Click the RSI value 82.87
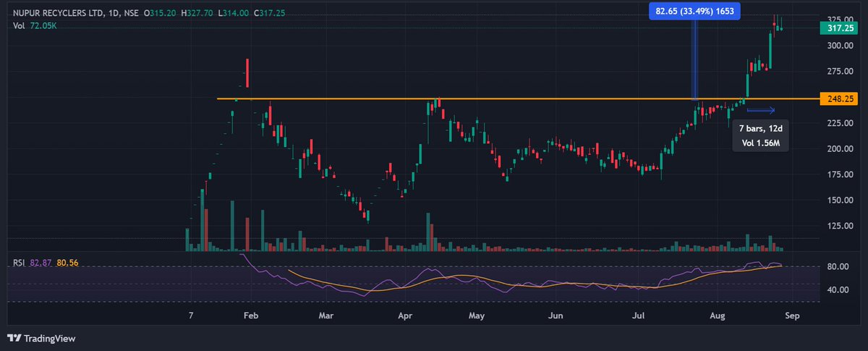 [x=41, y=263]
